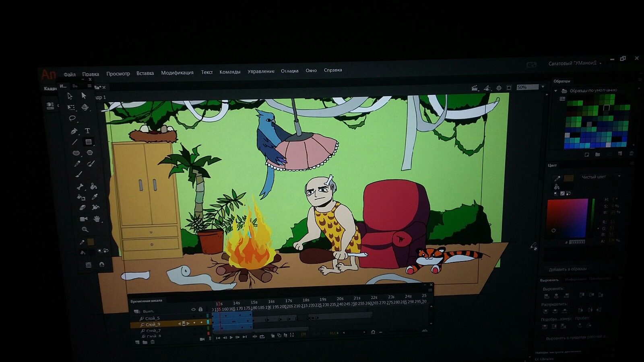Image resolution: width=644 pixels, height=362 pixels.
Task: Delete layer with trash icon
Action: click(153, 342)
